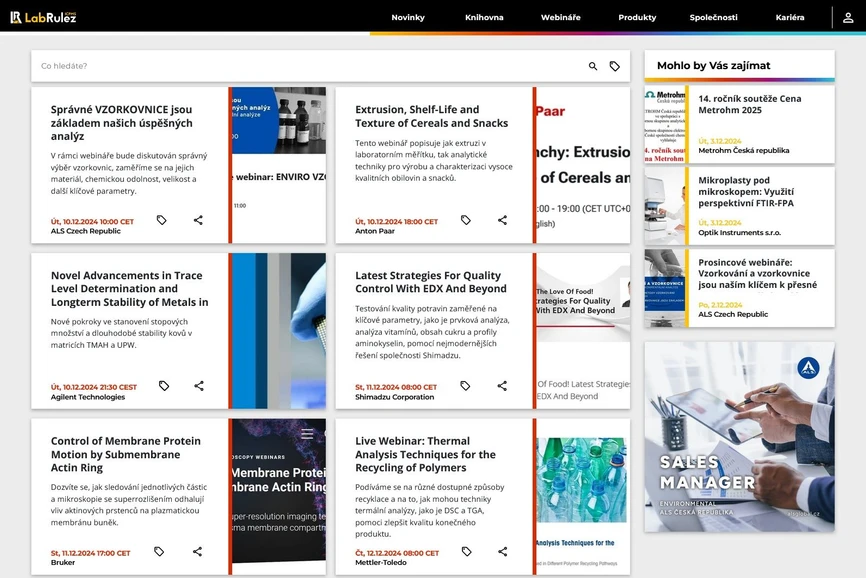The width and height of the screenshot is (866, 578).
Task: Tag icon on Latest Strategies EDX card
Action: (x=465, y=386)
